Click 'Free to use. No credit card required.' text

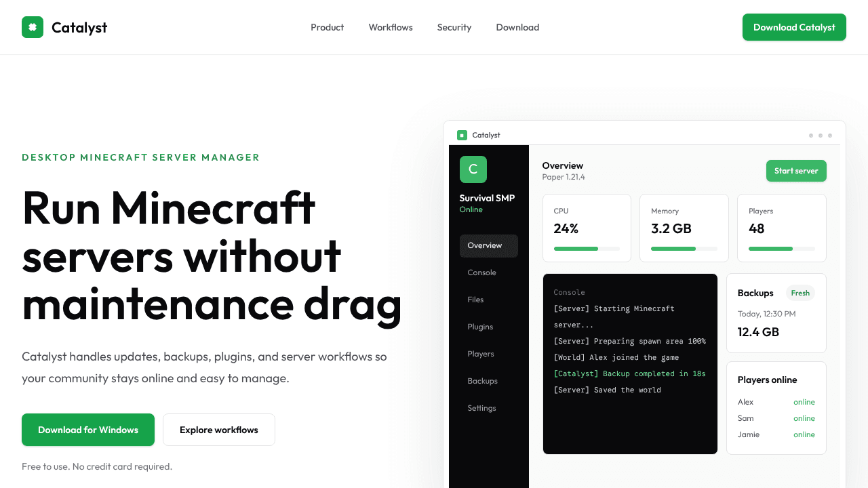pos(97,466)
